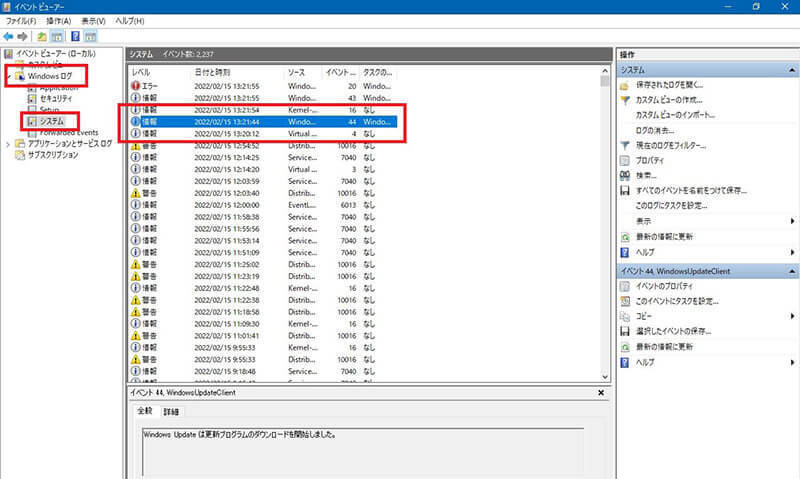Switch to the 詳細 tab
Image resolution: width=800 pixels, height=479 pixels.
point(171,411)
